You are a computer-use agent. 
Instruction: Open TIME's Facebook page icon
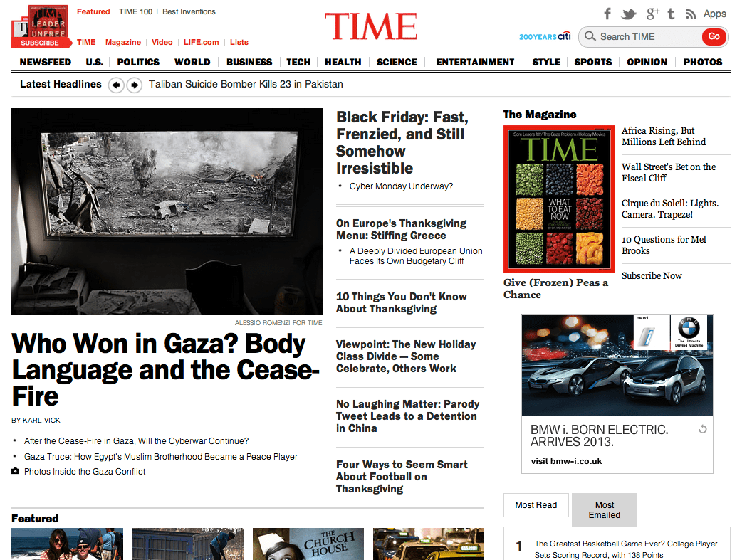607,14
